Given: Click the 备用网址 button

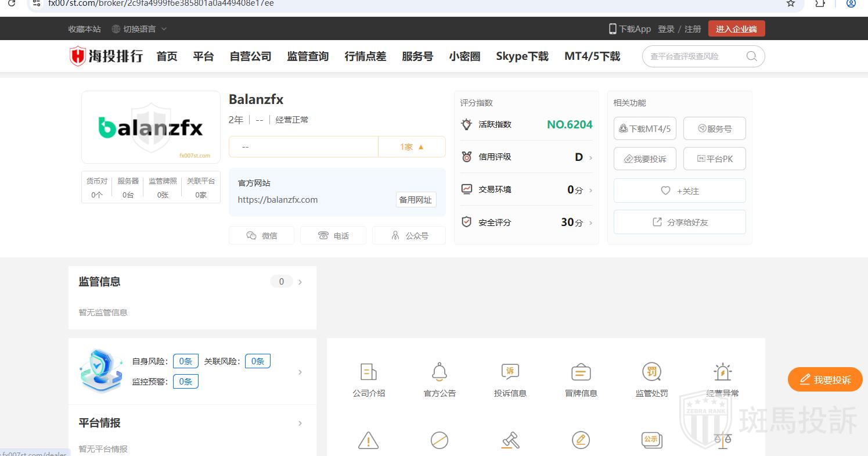Looking at the screenshot, I should point(416,200).
